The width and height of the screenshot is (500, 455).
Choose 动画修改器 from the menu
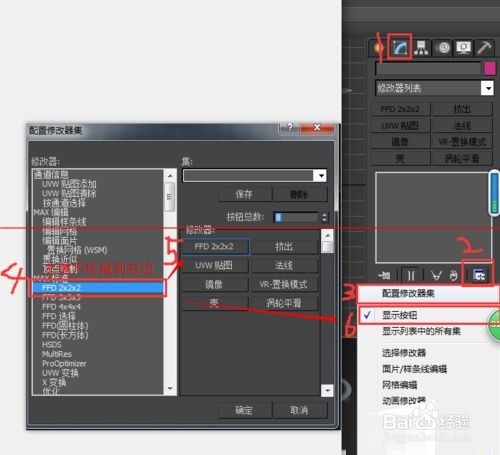click(x=404, y=401)
